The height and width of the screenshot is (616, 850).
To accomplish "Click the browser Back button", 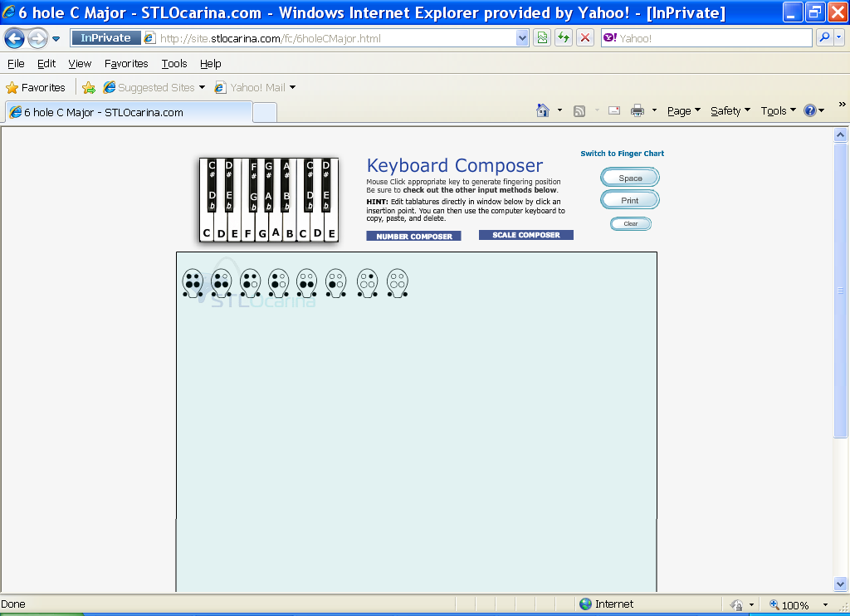I will click(x=14, y=38).
